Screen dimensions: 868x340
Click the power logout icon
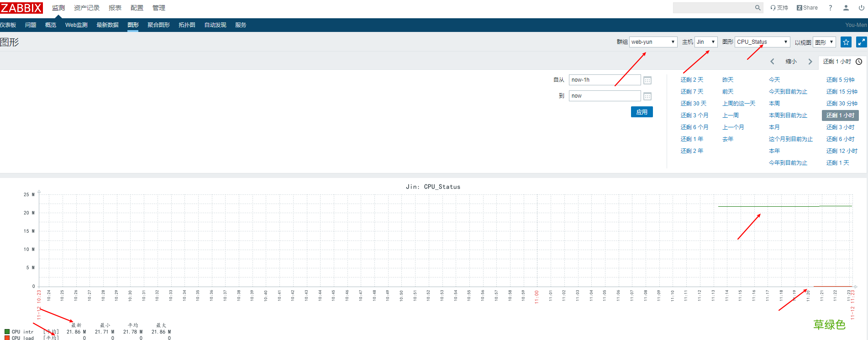click(861, 8)
